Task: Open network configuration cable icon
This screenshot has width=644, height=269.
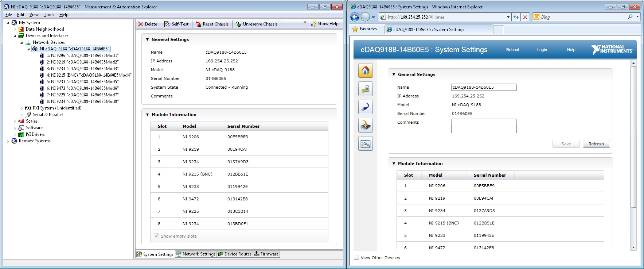Action: pyautogui.click(x=365, y=107)
